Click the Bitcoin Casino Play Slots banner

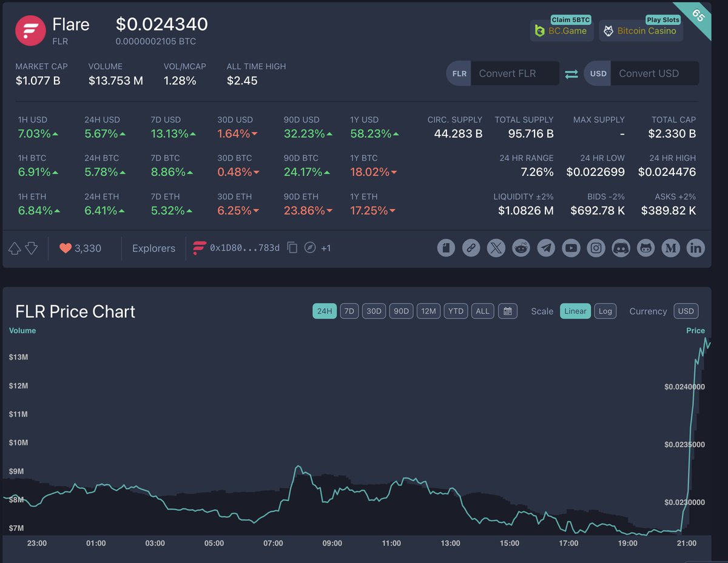tap(641, 30)
